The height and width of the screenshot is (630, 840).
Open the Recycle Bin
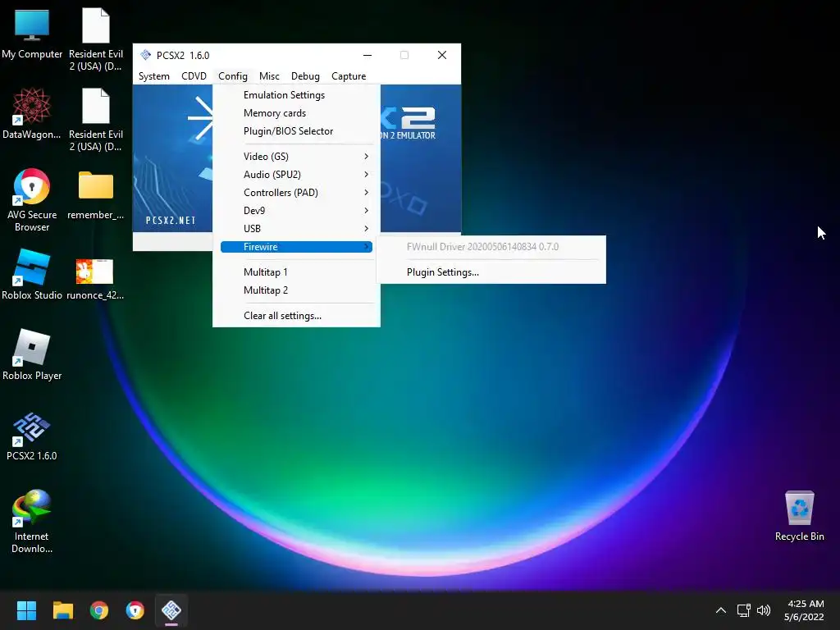[x=799, y=515]
